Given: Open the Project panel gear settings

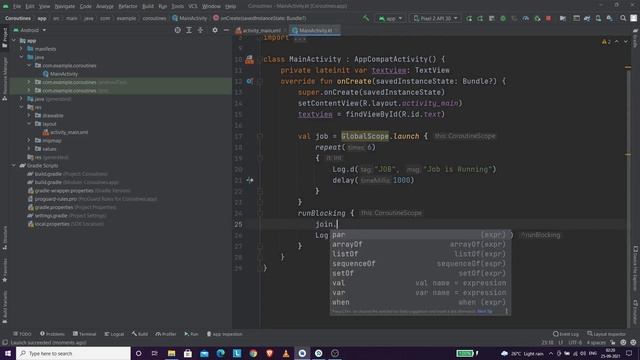Looking at the screenshot, I should click(x=215, y=30).
